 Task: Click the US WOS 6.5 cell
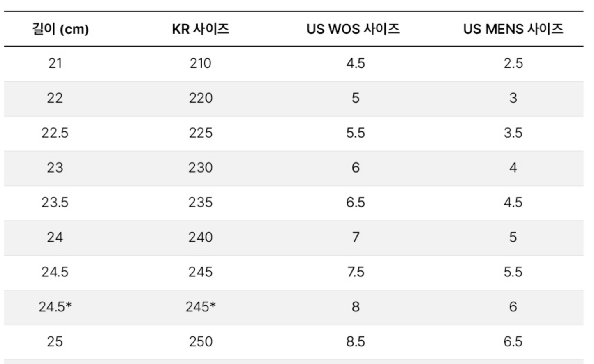click(356, 203)
